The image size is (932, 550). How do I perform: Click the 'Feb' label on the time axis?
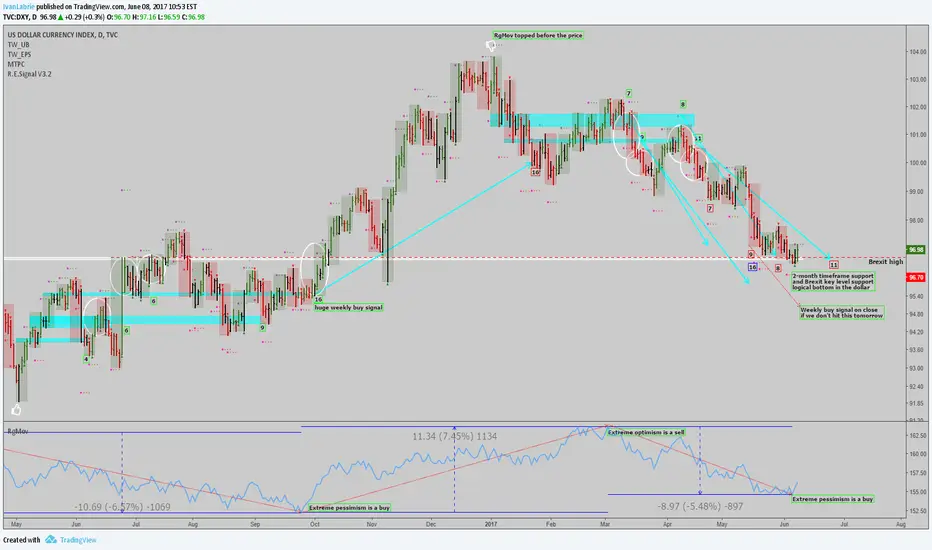click(551, 524)
